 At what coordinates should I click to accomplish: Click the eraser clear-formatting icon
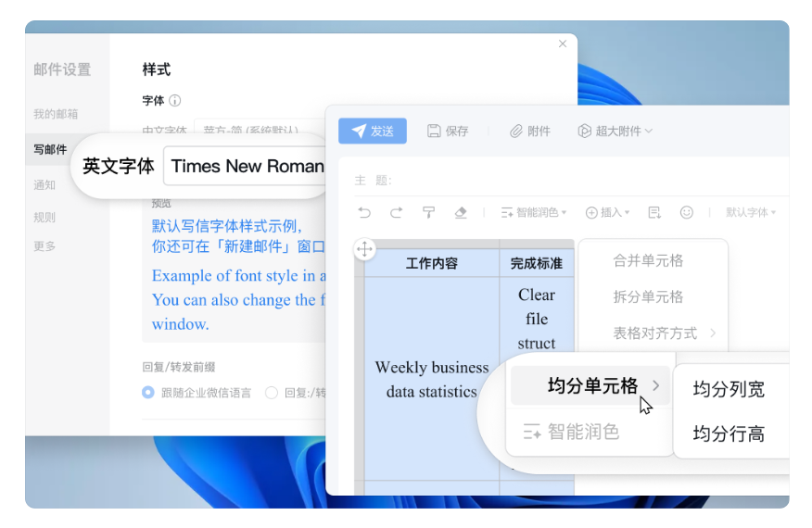pos(461,213)
